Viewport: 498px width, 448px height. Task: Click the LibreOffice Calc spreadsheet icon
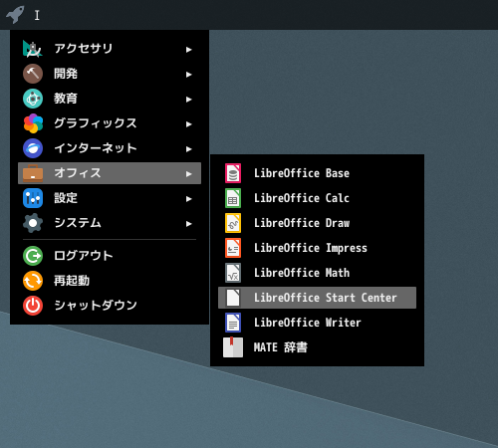[x=233, y=198]
